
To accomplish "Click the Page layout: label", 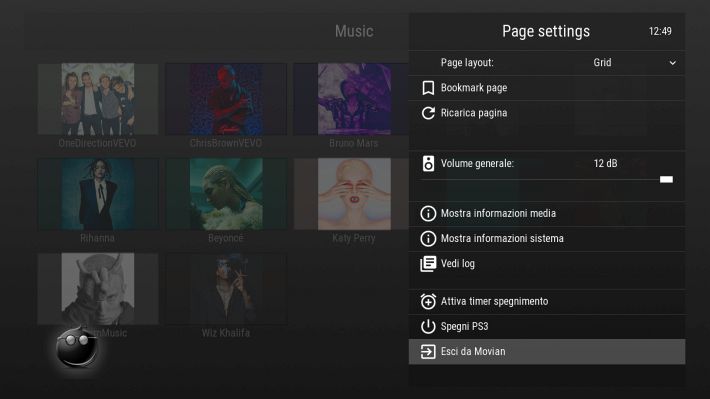I will point(467,62).
